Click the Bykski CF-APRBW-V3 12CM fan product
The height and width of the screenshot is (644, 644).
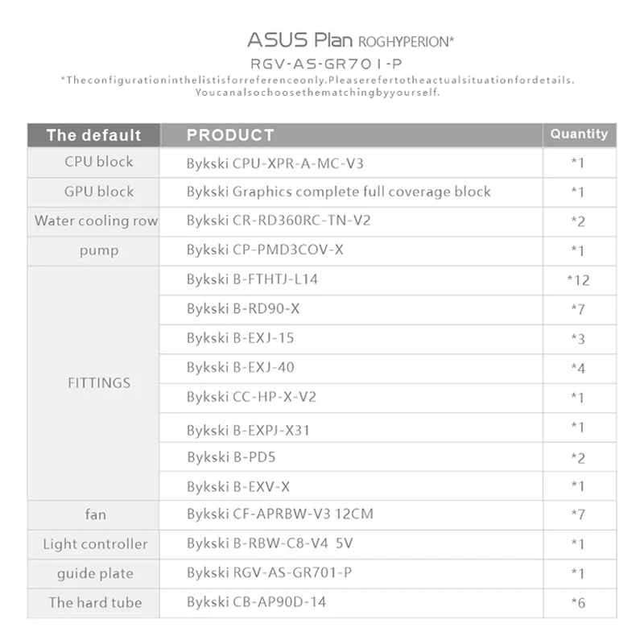click(x=280, y=514)
